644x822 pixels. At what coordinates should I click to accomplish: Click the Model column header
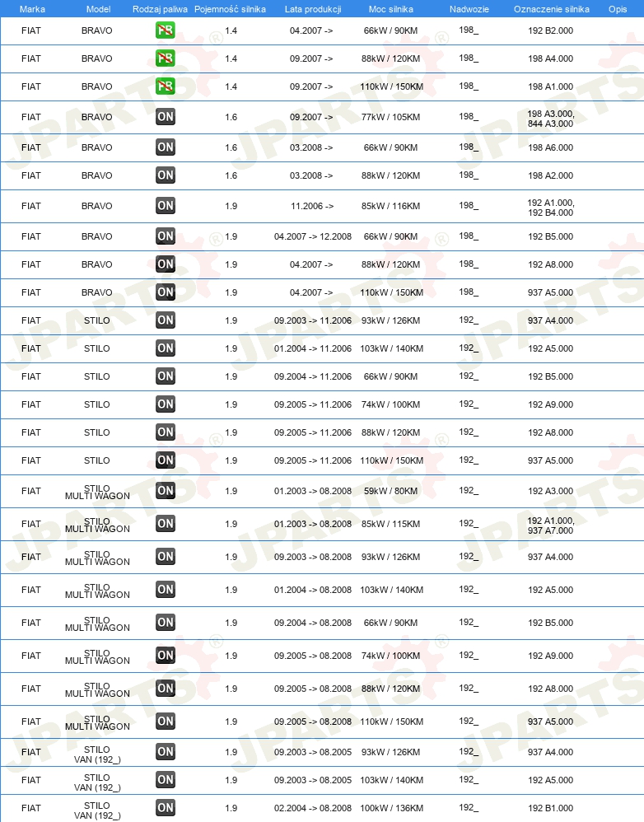(98, 9)
